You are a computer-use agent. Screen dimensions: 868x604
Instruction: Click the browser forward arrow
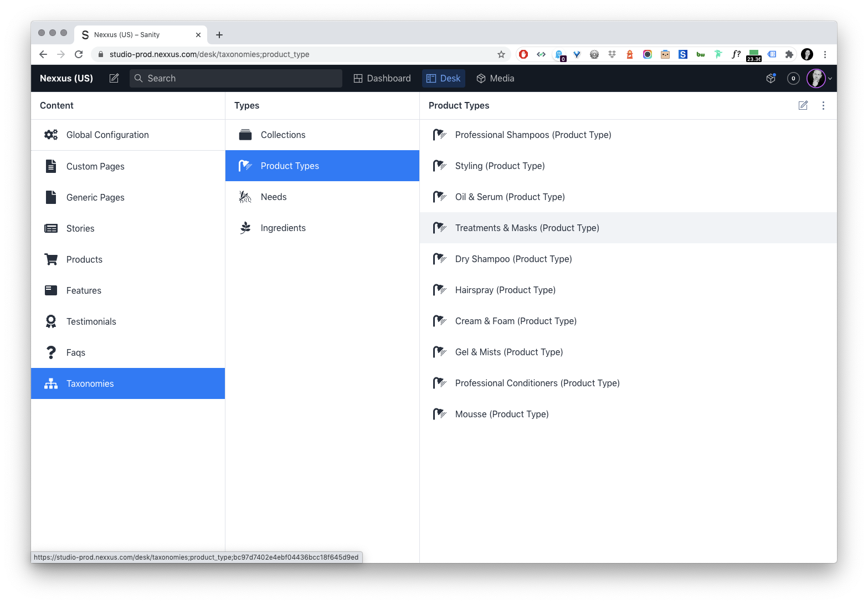click(61, 54)
